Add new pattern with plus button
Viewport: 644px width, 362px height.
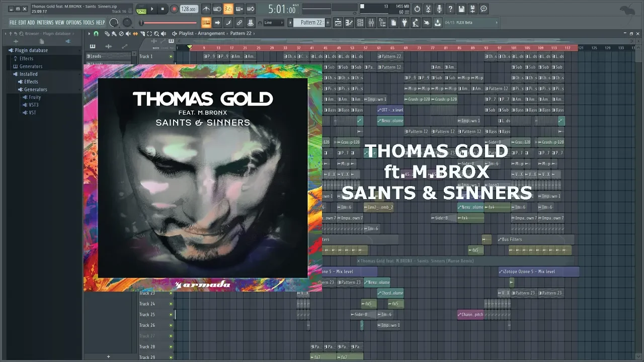coord(328,23)
